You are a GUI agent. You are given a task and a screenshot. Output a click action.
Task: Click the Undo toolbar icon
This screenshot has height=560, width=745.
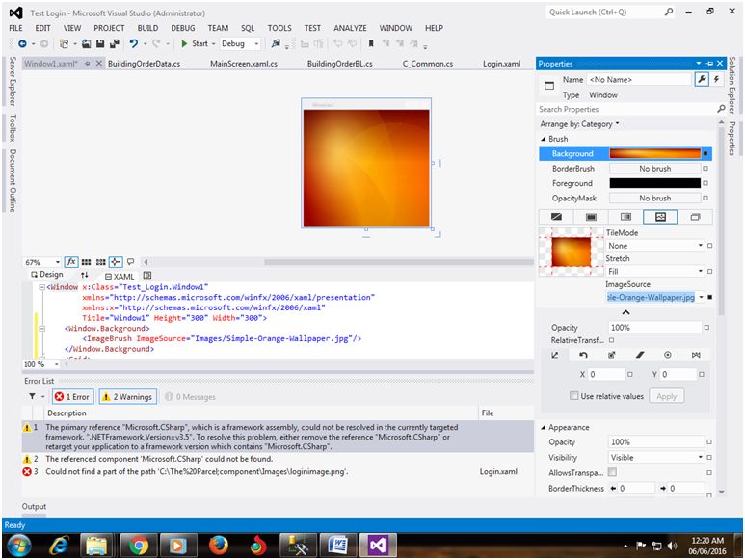click(x=134, y=43)
